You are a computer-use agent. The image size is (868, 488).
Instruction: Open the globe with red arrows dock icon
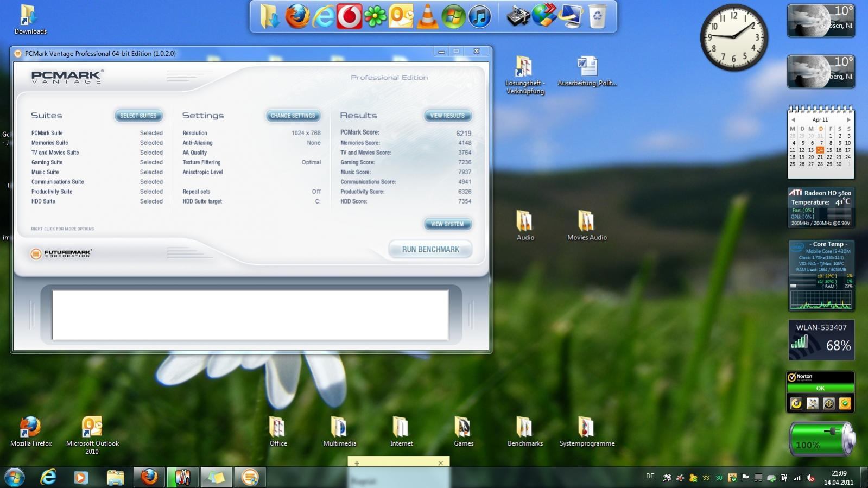[544, 16]
